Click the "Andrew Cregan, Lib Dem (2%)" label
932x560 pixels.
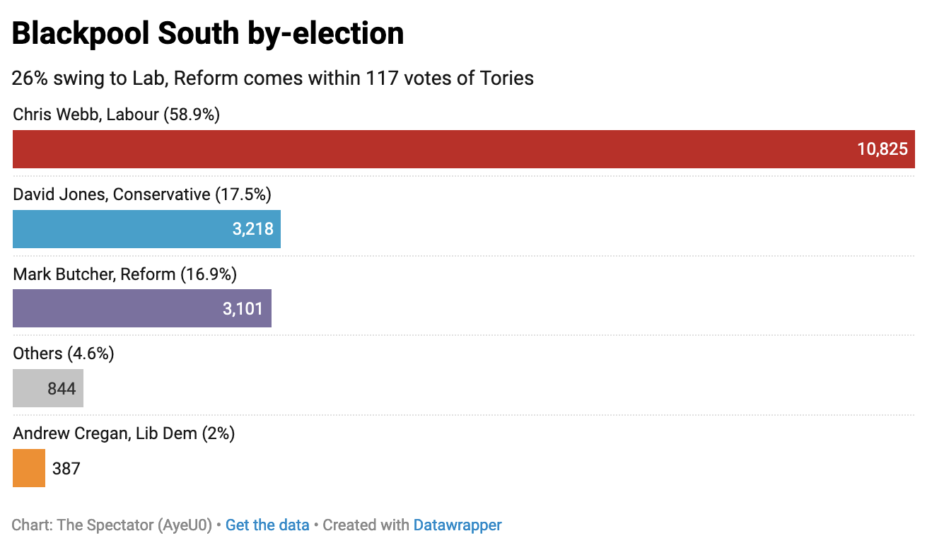pos(124,433)
